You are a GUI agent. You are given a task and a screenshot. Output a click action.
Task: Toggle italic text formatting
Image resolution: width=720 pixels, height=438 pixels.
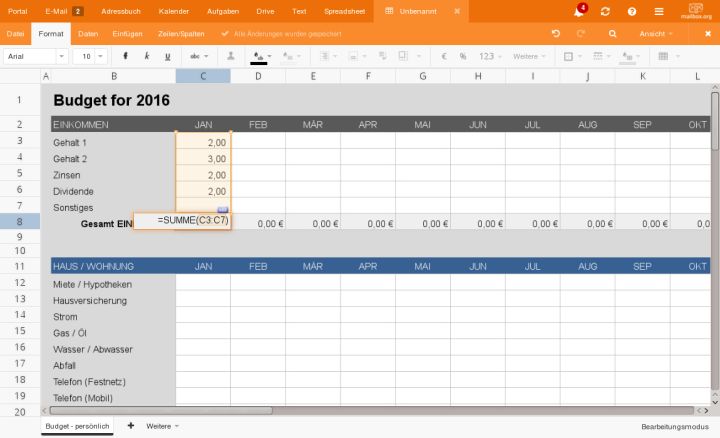point(146,57)
